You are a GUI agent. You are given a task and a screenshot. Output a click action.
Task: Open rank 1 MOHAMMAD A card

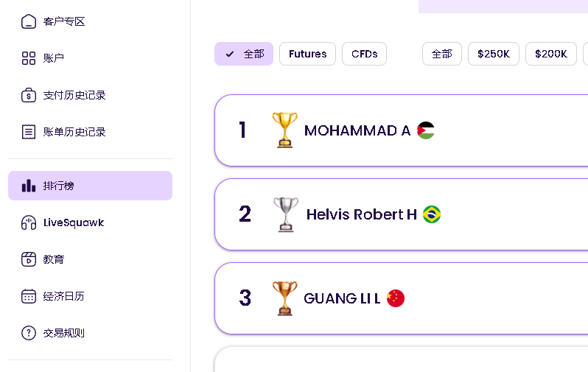click(x=402, y=130)
